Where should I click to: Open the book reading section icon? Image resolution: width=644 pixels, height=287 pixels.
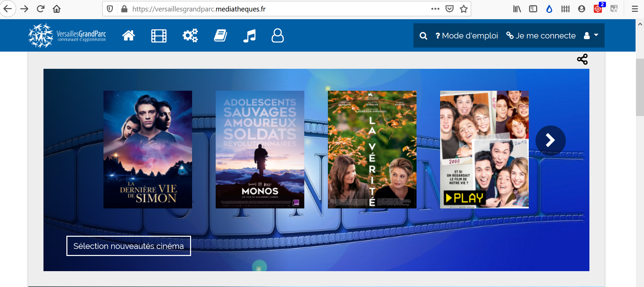[221, 35]
